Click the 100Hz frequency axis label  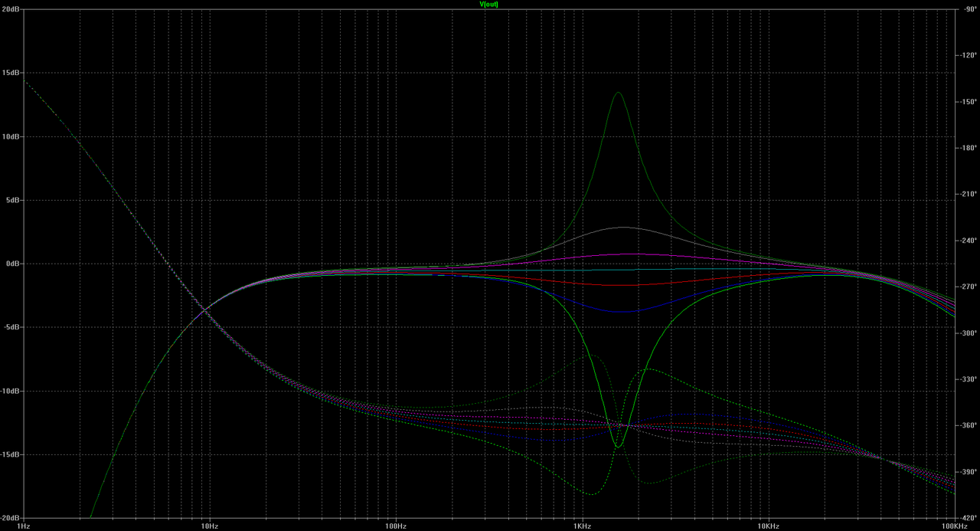tap(395, 526)
